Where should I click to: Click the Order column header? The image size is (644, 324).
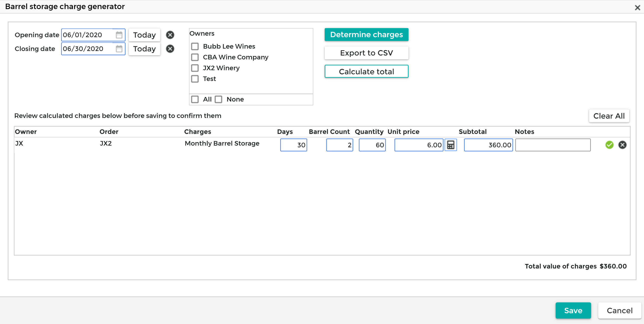pos(109,132)
